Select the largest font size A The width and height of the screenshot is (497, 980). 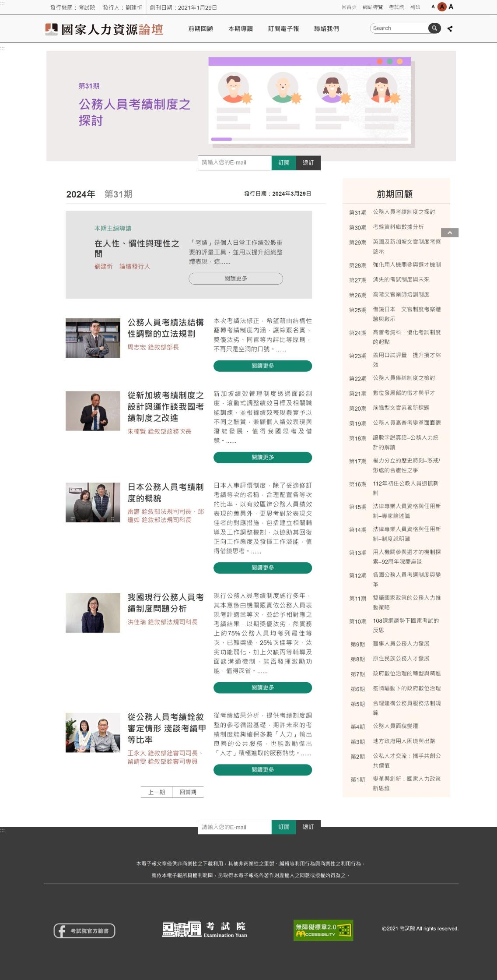click(451, 7)
